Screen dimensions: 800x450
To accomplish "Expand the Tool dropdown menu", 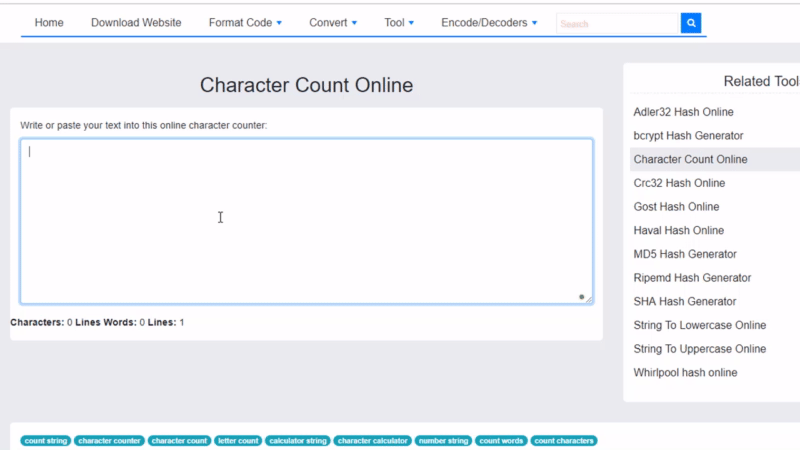I will tap(399, 23).
